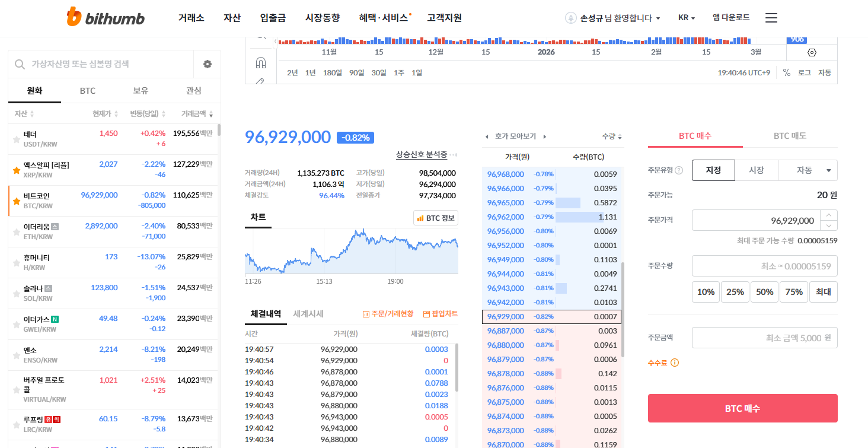Click the red BTC 매수 button
This screenshot has height=448, width=868.
[742, 408]
